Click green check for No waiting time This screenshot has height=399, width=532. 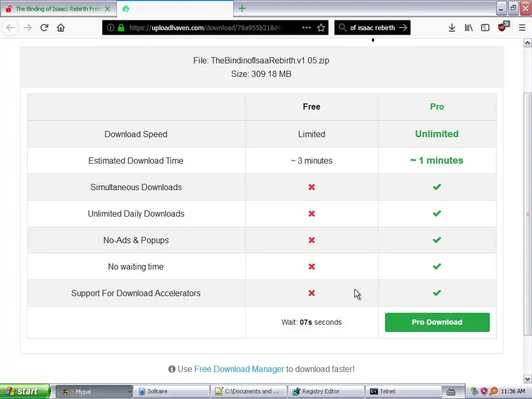pyautogui.click(x=436, y=267)
